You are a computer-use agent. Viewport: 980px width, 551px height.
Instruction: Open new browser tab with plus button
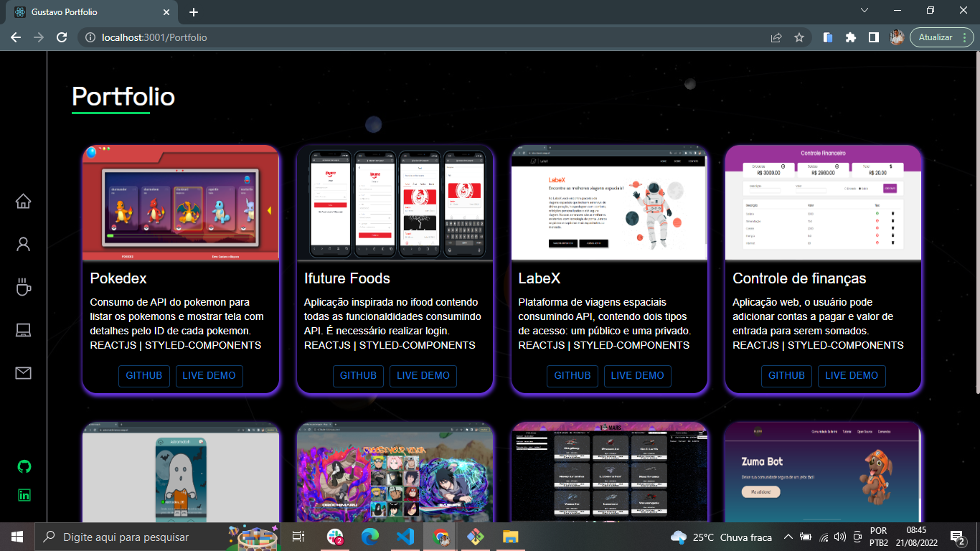pos(194,12)
